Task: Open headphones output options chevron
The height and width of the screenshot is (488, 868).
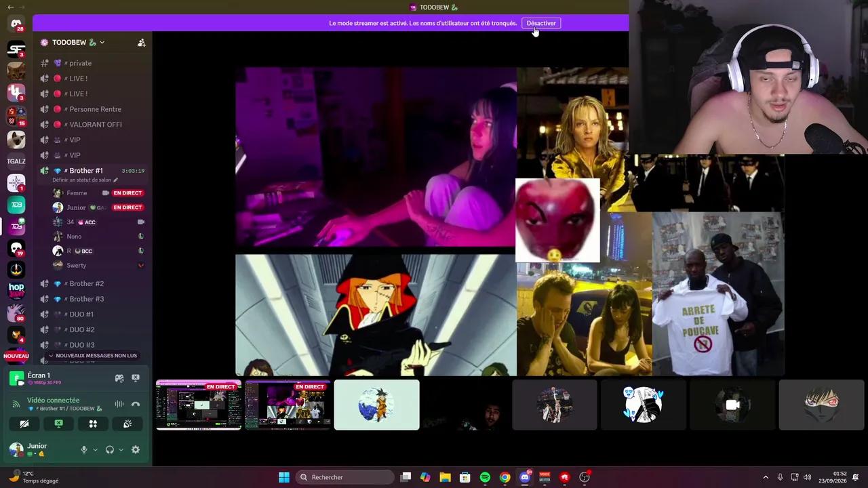Action: click(x=121, y=449)
